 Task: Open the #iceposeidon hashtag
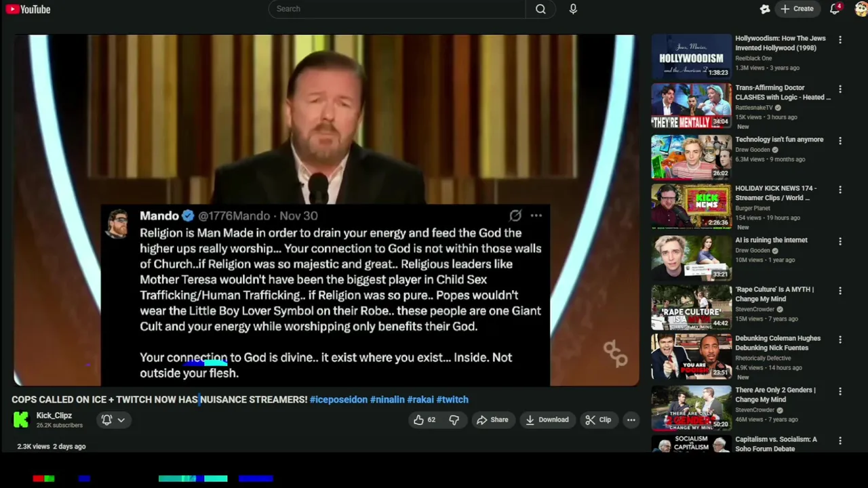[338, 400]
